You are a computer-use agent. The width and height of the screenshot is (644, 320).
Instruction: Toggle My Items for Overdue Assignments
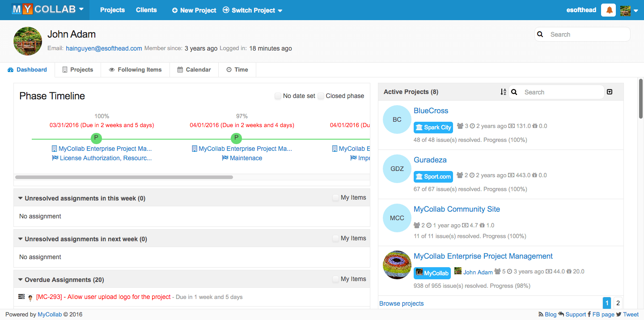point(335,278)
